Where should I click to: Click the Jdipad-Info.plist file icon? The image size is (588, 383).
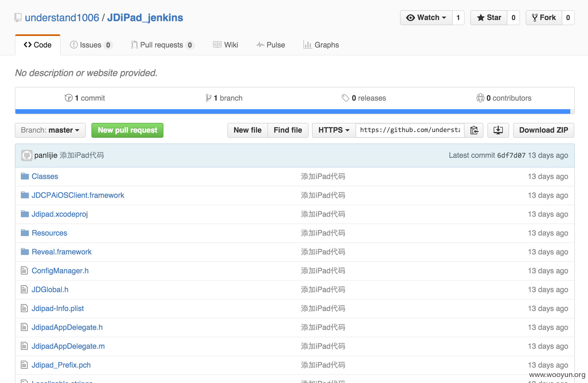point(24,308)
